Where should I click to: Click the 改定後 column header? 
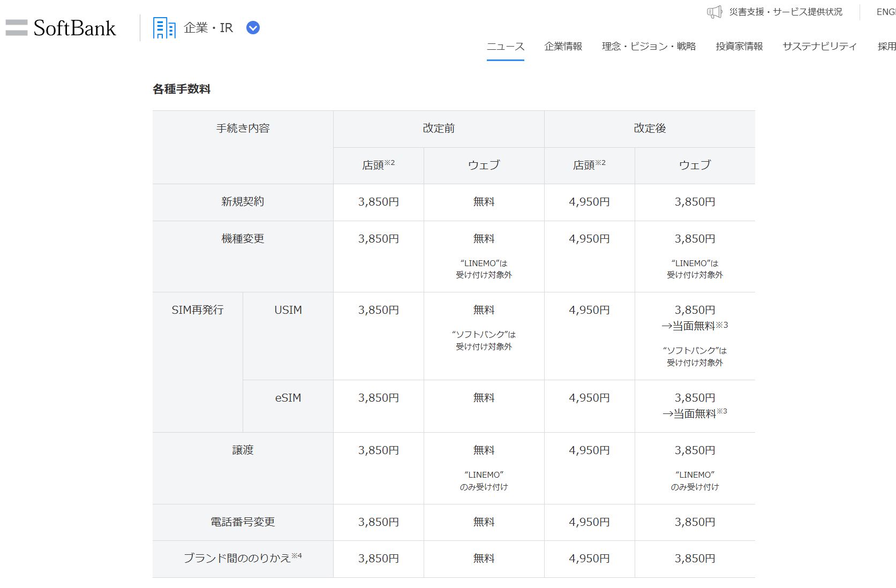[650, 129]
